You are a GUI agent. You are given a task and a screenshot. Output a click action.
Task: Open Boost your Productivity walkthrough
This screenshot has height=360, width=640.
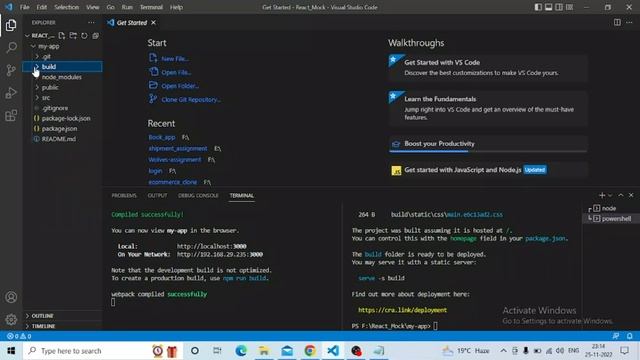point(488,144)
